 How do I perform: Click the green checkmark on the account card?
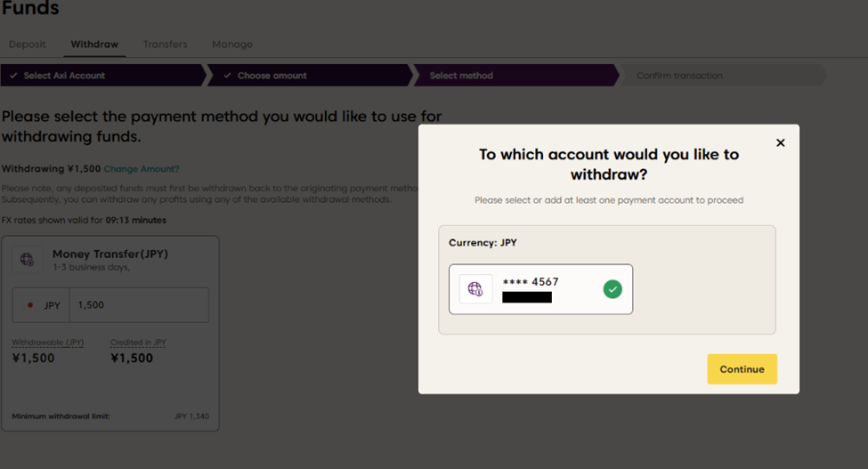[612, 289]
